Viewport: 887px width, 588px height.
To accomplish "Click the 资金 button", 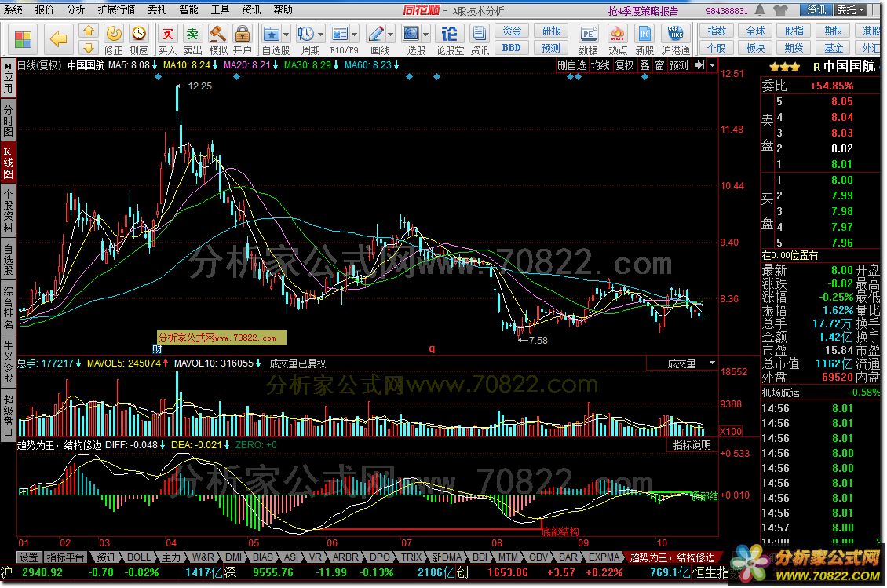I will tap(511, 31).
